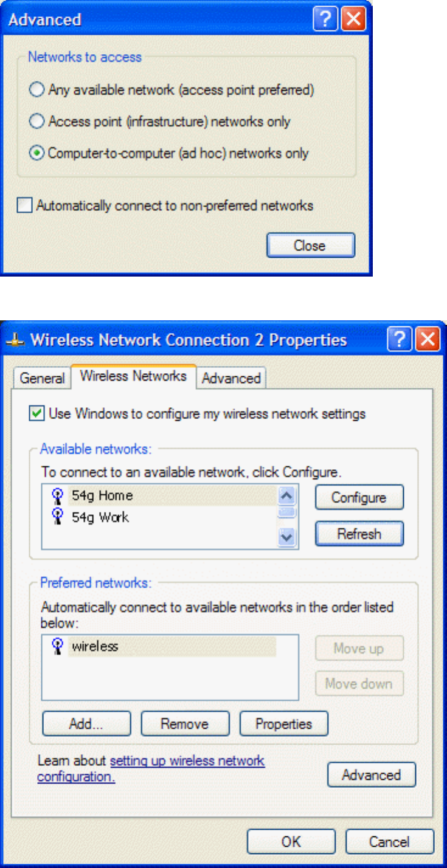
Task: Enable Automatically connect to non-preferred networks
Action: 24,206
